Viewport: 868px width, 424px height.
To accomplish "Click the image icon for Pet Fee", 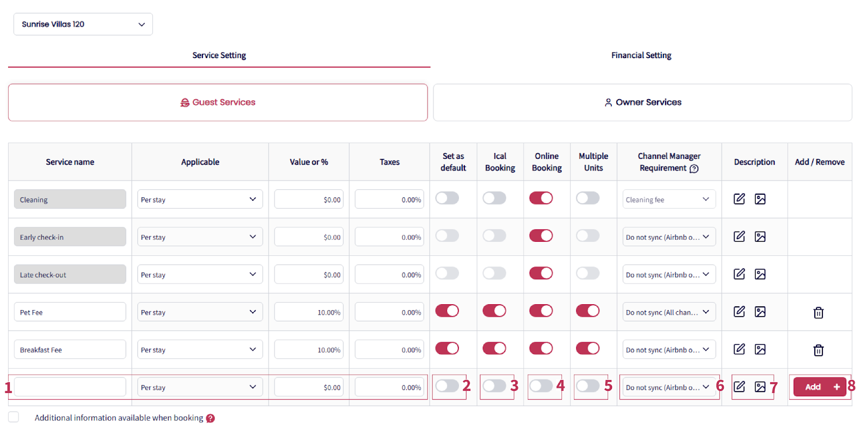I will [760, 312].
